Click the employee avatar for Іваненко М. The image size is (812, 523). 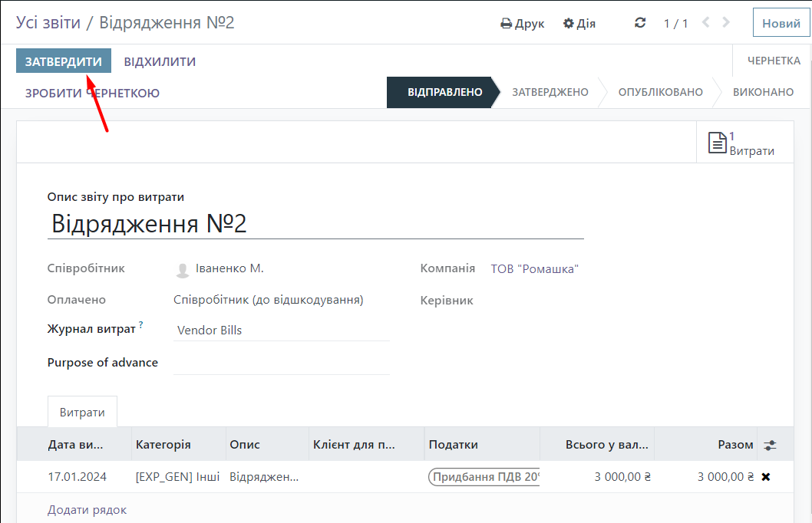183,270
